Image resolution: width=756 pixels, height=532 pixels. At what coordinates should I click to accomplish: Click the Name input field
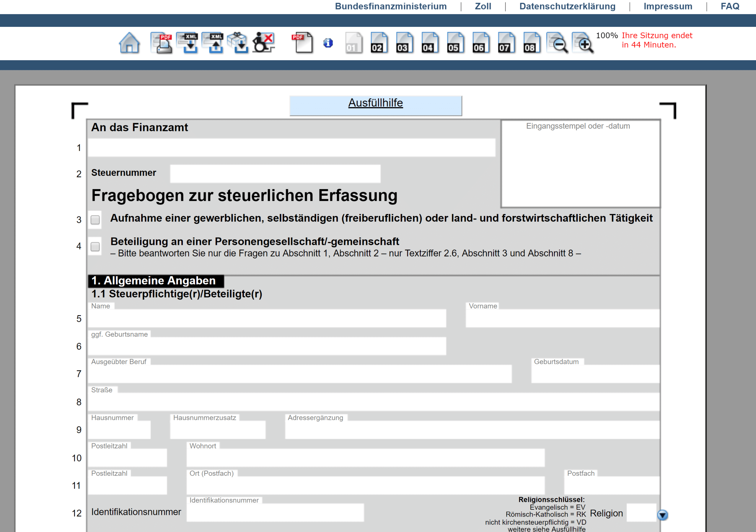coord(267,318)
